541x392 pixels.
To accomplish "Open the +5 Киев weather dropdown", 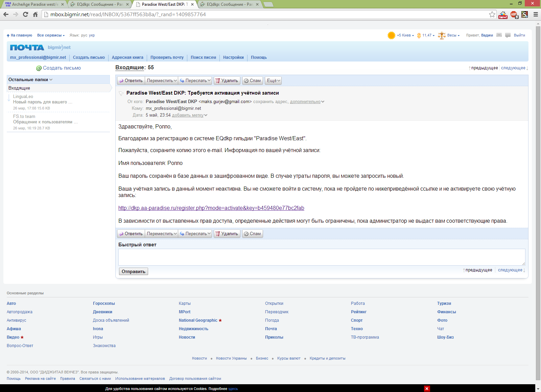I will click(405, 35).
